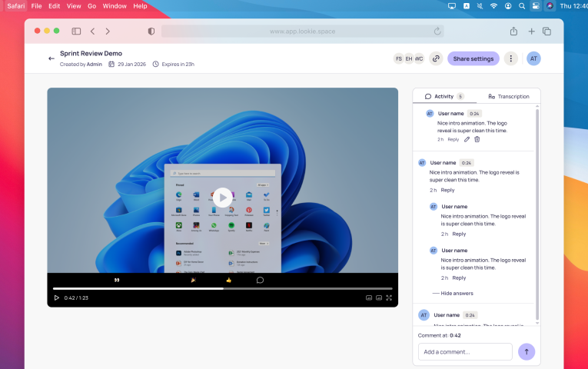Click the large play button over the video
The image size is (588, 369).
[x=222, y=198]
